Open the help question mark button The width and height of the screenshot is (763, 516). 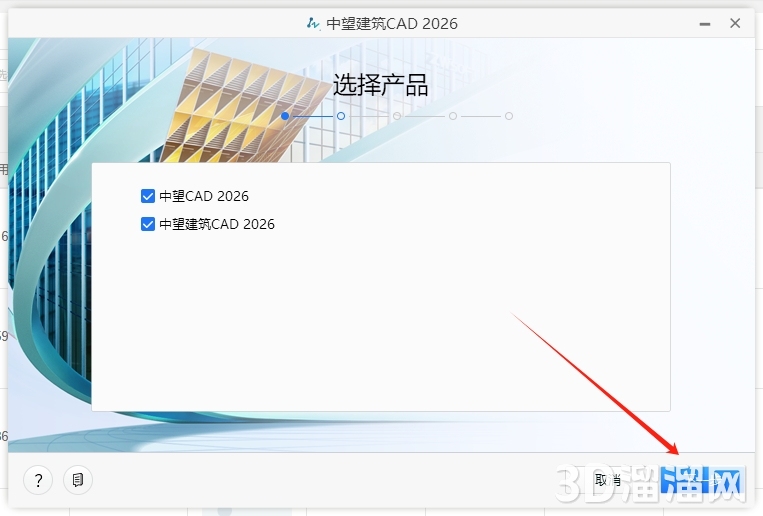(38, 480)
